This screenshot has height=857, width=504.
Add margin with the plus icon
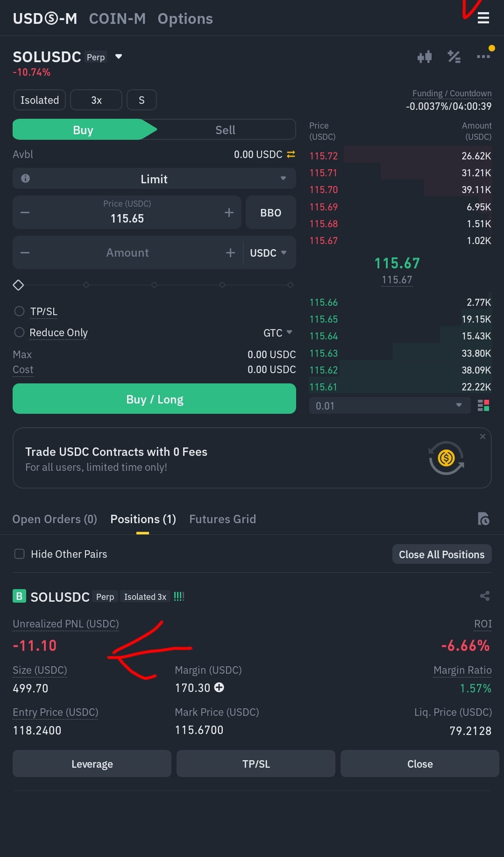(x=219, y=687)
